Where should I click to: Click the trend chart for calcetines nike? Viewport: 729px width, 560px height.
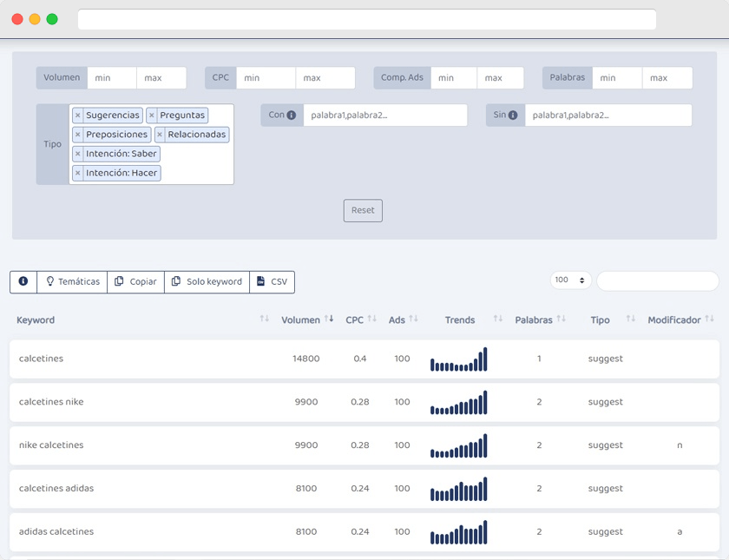(x=459, y=402)
